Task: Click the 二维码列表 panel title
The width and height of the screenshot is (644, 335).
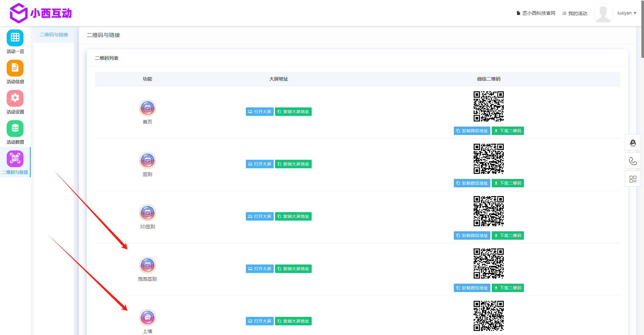Action: (107, 58)
